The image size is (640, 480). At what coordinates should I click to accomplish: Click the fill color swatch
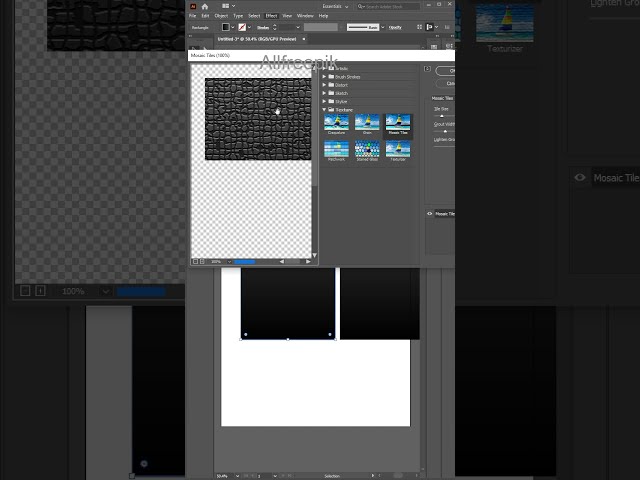226,27
